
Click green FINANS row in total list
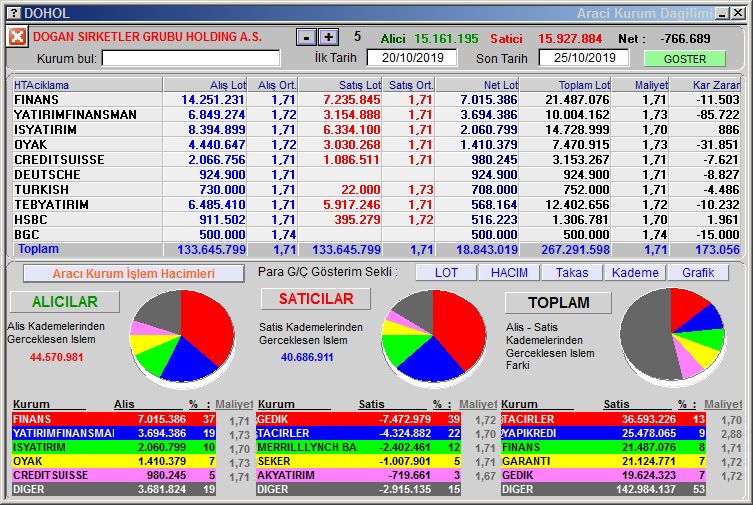tap(603, 447)
